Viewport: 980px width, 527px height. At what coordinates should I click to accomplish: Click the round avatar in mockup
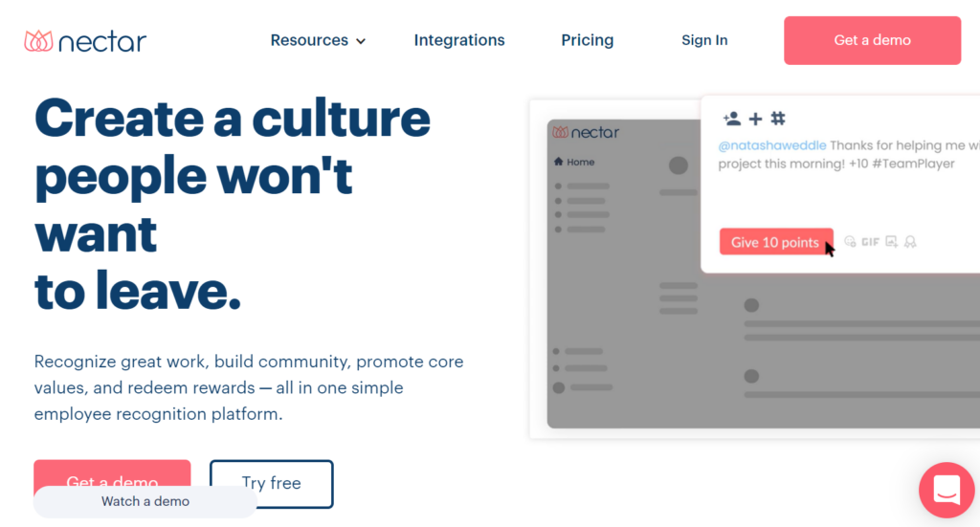[679, 165]
